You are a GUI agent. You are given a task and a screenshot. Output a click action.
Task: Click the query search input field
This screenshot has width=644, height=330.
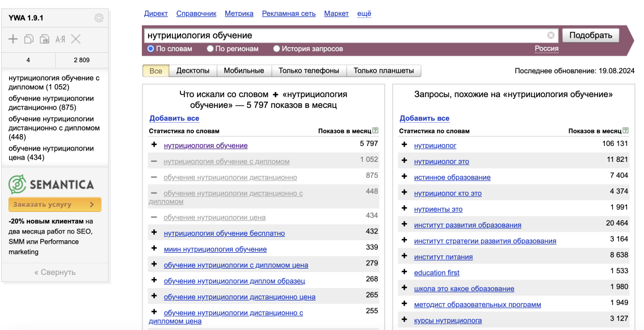[x=346, y=35]
